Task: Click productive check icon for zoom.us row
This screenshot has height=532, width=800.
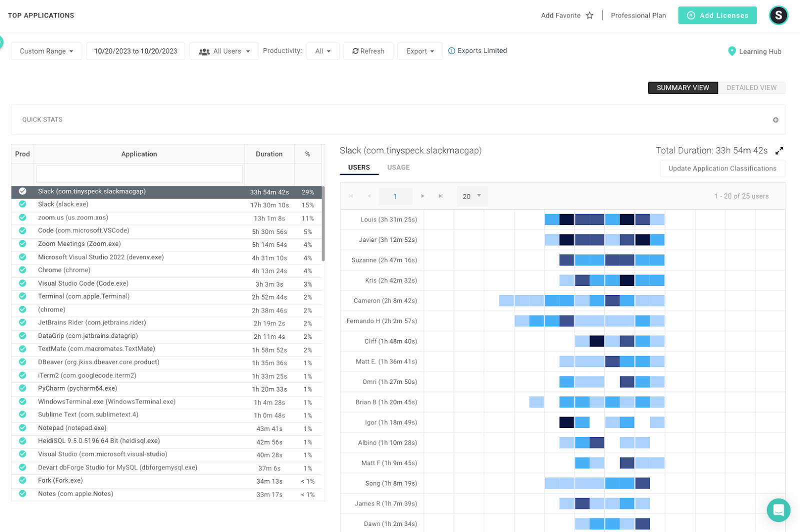Action: coord(22,217)
